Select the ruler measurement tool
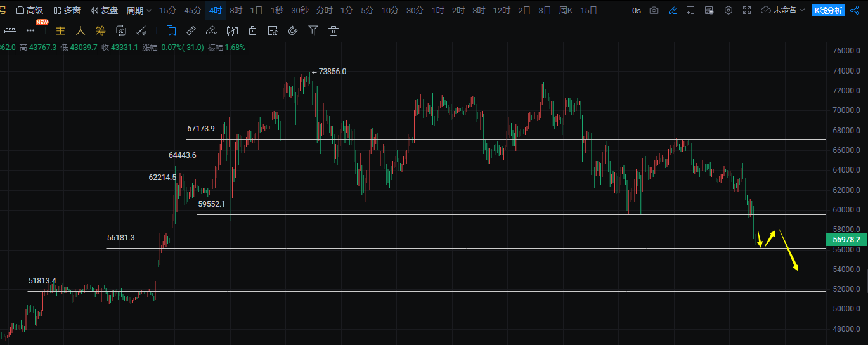Viewport: 868px width, 345px height. click(191, 30)
